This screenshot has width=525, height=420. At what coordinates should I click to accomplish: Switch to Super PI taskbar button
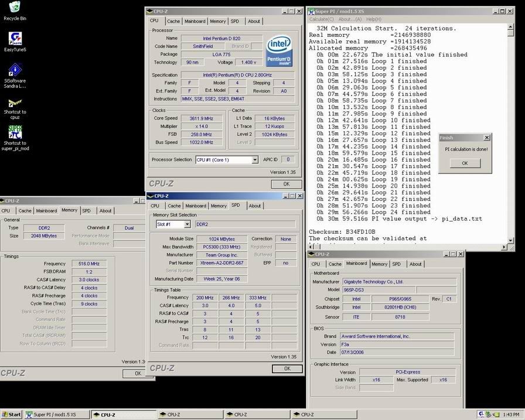[x=56, y=414]
